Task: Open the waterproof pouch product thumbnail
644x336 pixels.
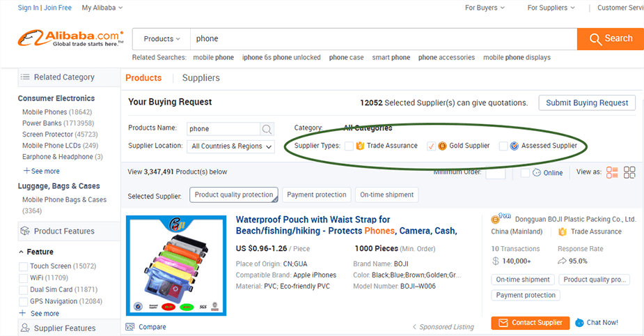Action: pos(176,266)
